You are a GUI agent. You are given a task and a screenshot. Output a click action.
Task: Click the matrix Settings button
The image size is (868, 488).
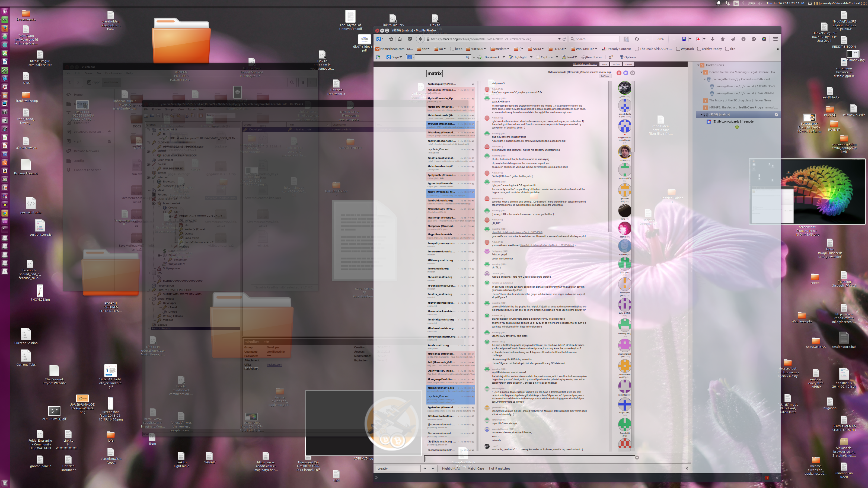616,64
